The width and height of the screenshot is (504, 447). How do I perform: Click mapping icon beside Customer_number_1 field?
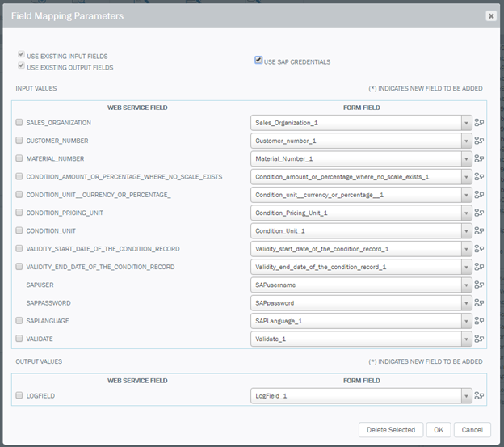point(479,141)
